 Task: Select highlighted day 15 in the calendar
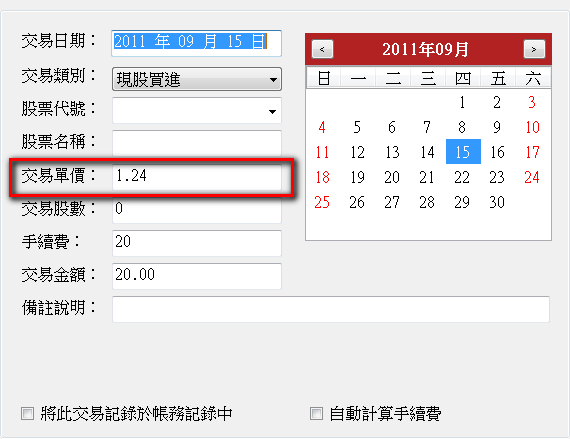pyautogui.click(x=463, y=152)
